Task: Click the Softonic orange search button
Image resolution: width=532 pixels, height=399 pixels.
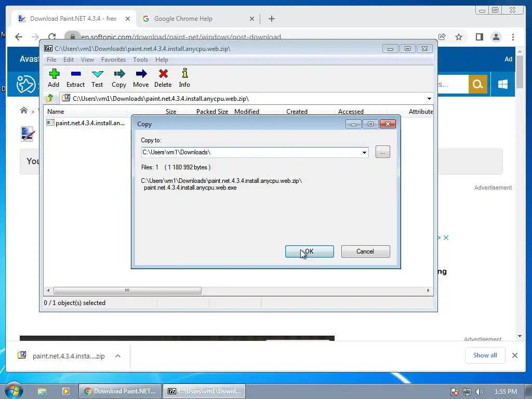Action: click(478, 84)
